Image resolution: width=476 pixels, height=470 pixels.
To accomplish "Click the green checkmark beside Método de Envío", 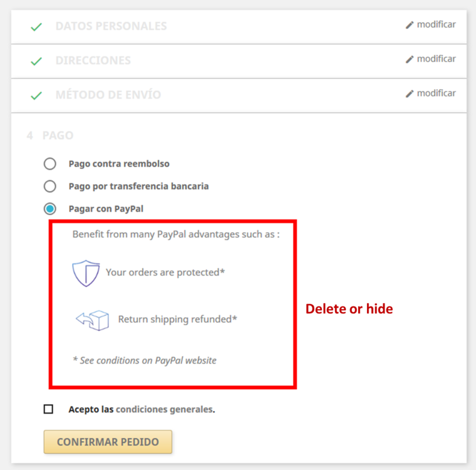I will click(36, 96).
